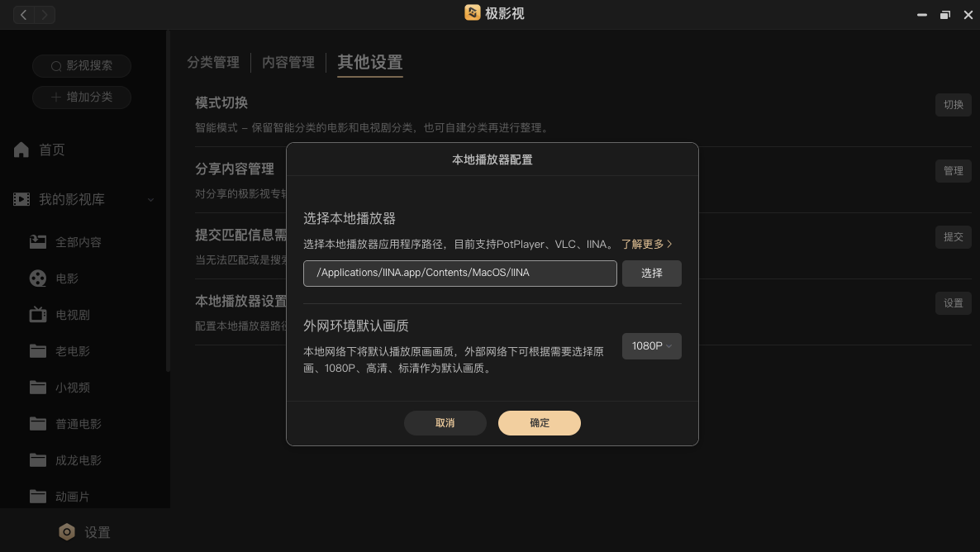Open the 了解更多 link

[x=647, y=244]
